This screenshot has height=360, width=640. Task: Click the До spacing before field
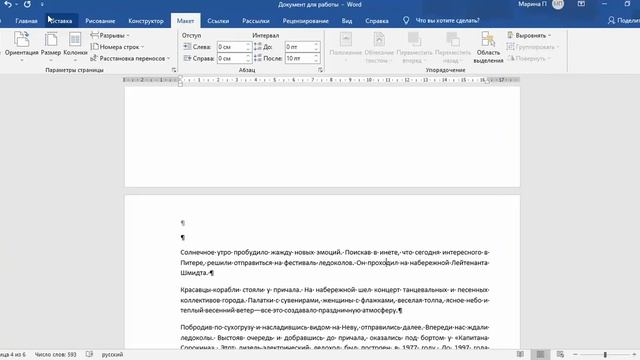[x=299, y=47]
